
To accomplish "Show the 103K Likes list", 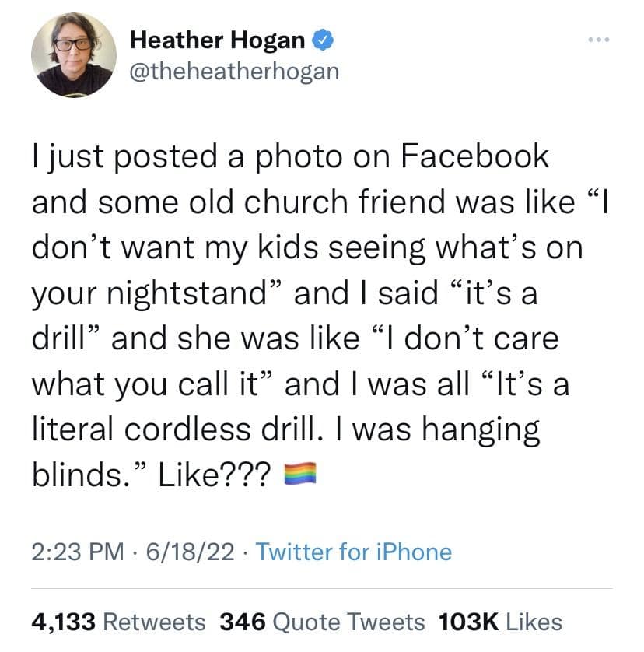I will (x=500, y=621).
